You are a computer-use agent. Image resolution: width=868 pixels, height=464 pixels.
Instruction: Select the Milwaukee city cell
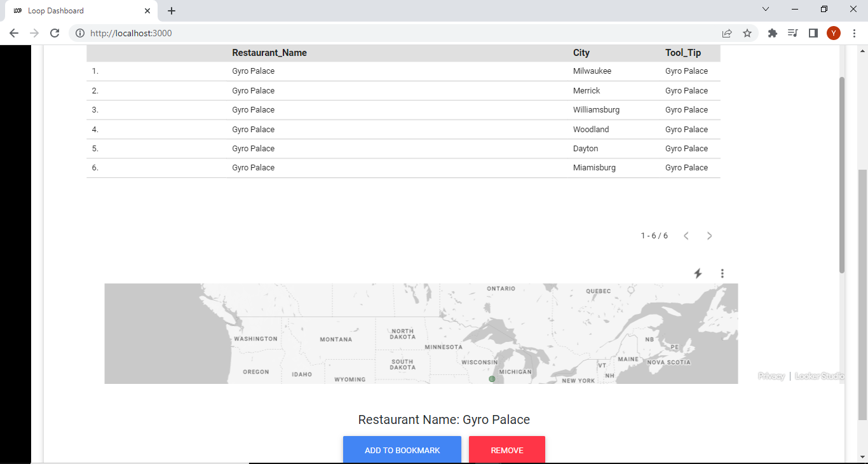(x=592, y=71)
